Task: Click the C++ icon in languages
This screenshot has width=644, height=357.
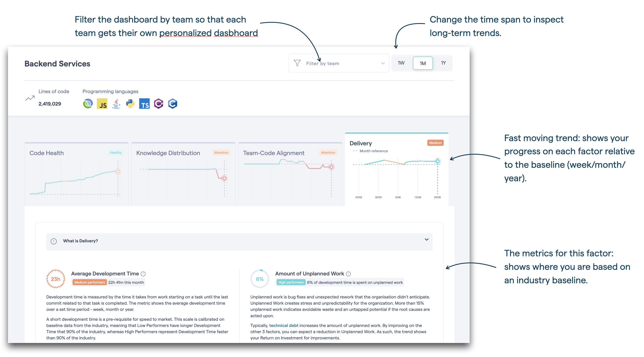Action: click(173, 103)
